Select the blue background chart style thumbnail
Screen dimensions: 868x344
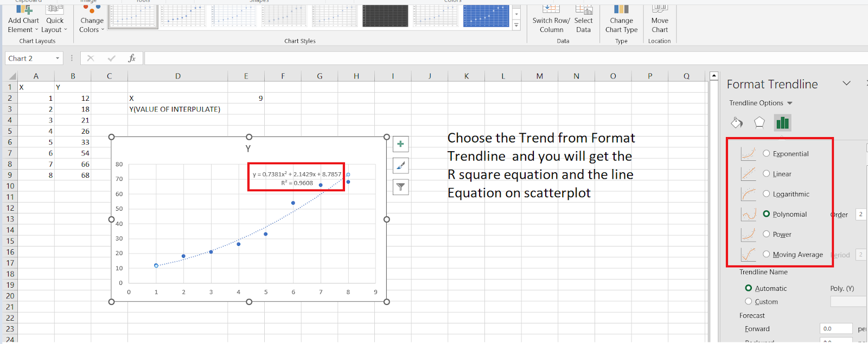(x=486, y=16)
